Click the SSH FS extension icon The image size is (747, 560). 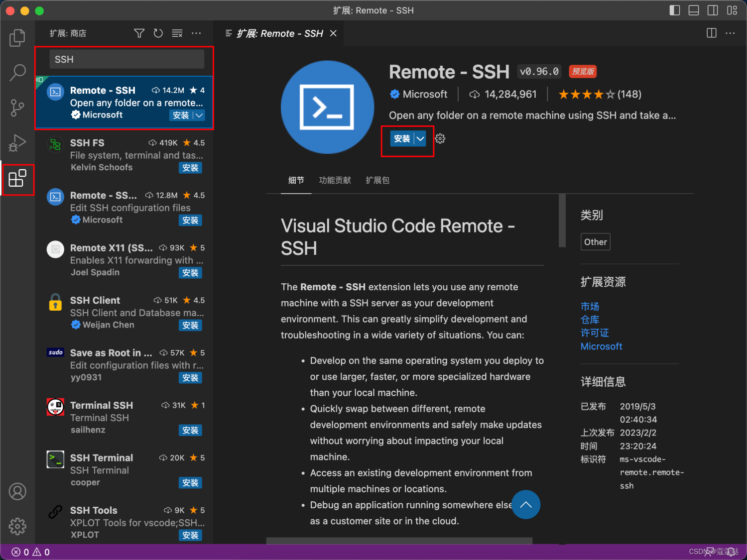[x=55, y=145]
